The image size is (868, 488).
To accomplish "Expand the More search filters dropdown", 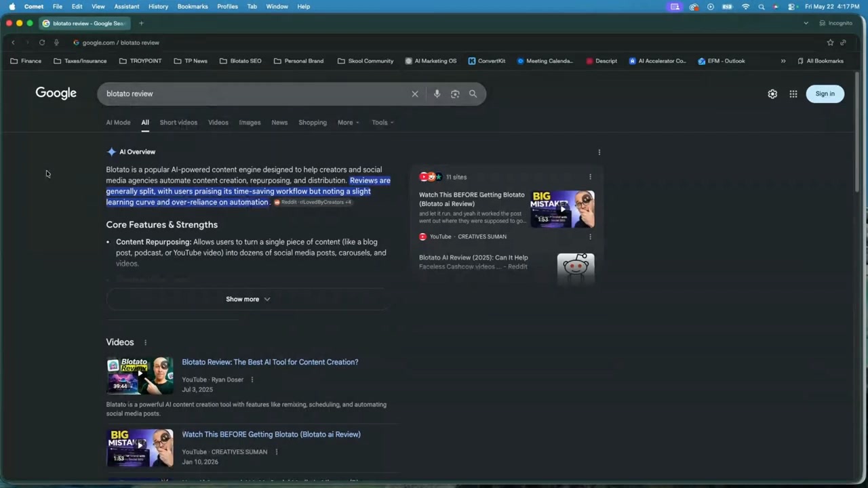I will [x=349, y=123].
